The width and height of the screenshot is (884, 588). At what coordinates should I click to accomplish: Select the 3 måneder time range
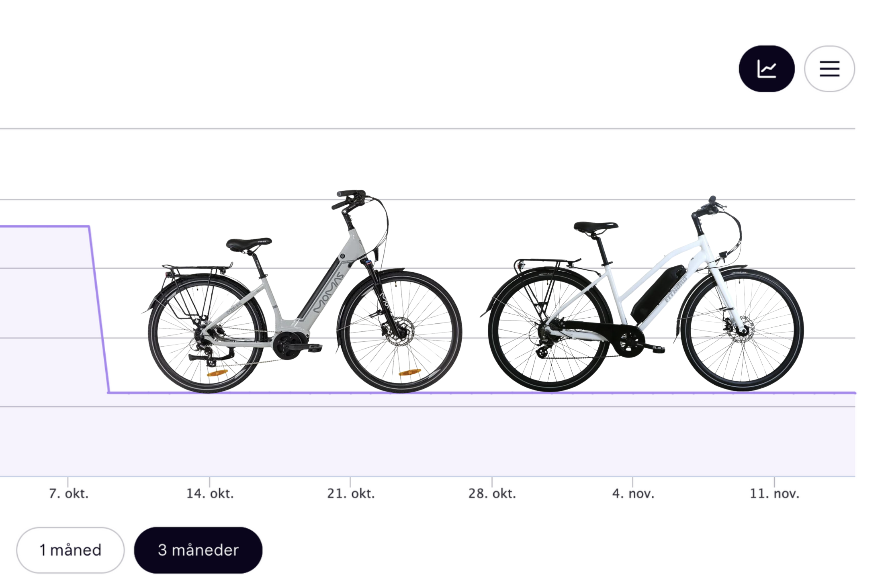coord(198,550)
